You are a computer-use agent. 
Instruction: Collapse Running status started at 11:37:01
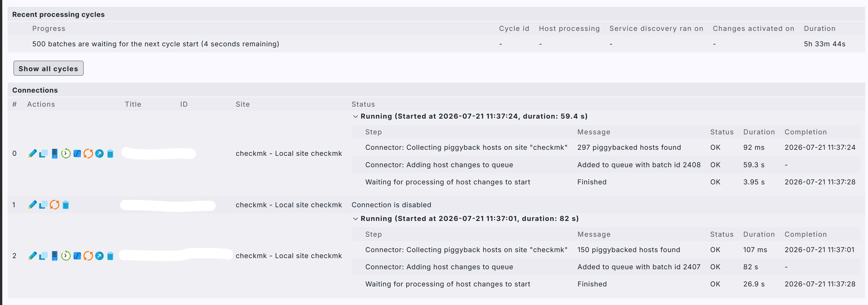(x=356, y=219)
